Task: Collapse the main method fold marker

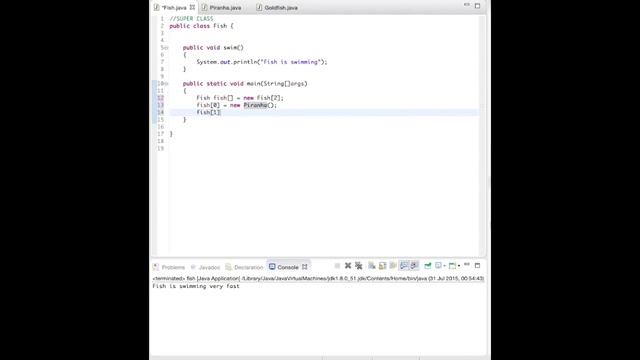Action: point(166,84)
